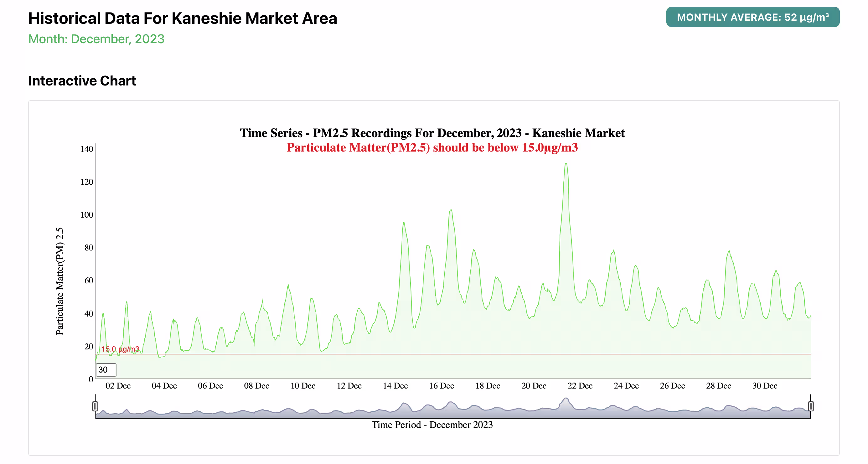Click the peak near 16 Dec reaching 100
Screen dimensions: 868x464
point(451,211)
